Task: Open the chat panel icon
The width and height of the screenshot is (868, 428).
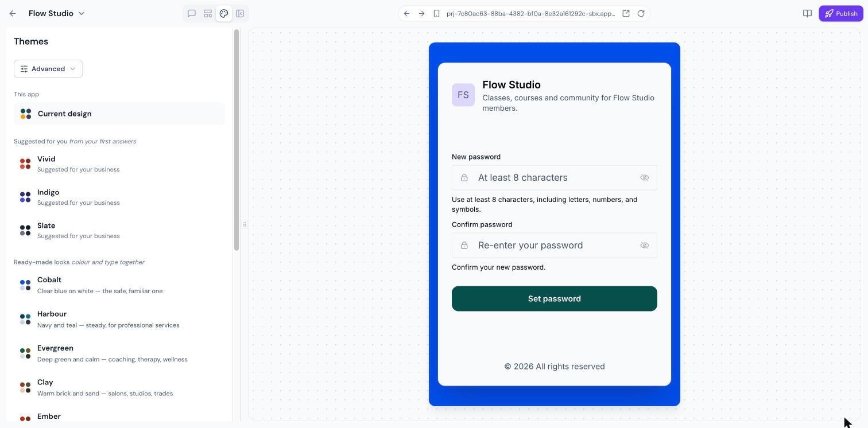Action: point(192,13)
